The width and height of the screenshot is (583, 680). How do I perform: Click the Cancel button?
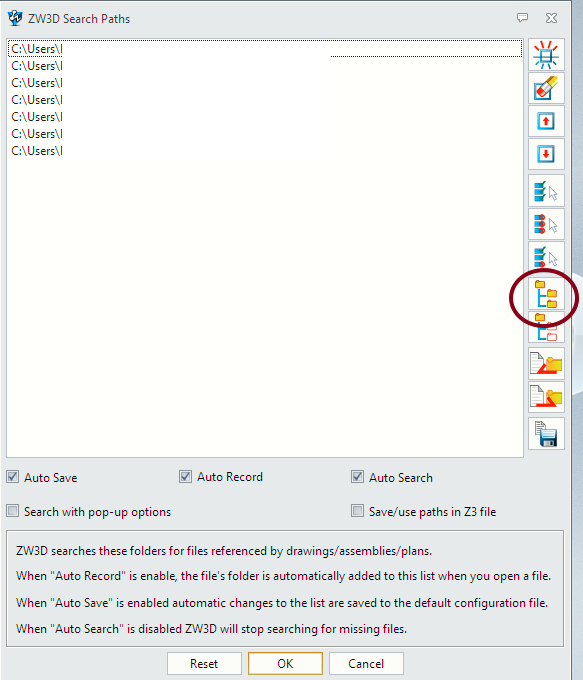(x=366, y=664)
